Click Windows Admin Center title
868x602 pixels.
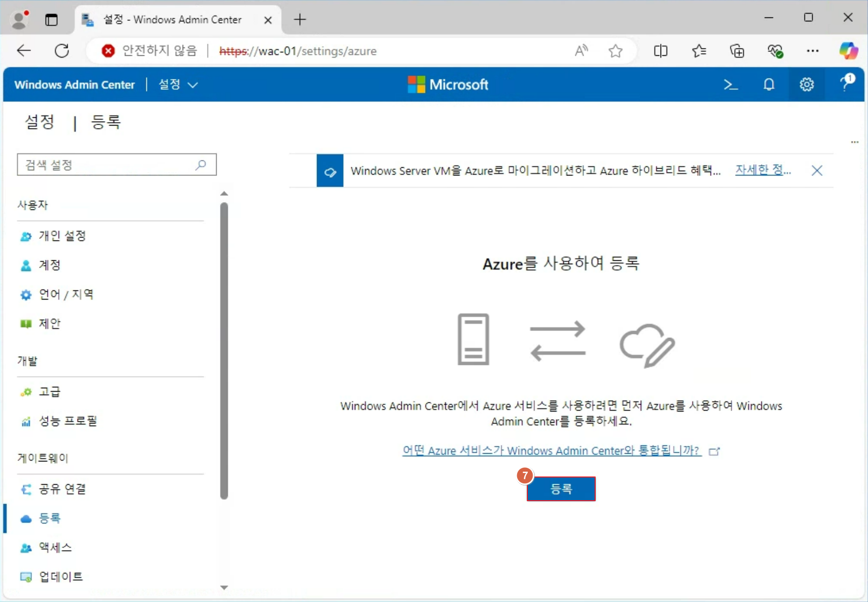[x=75, y=85]
